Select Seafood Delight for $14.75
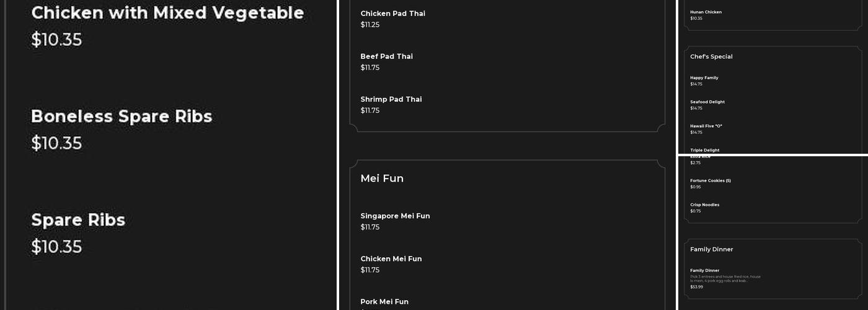868x310 pixels. [x=707, y=102]
